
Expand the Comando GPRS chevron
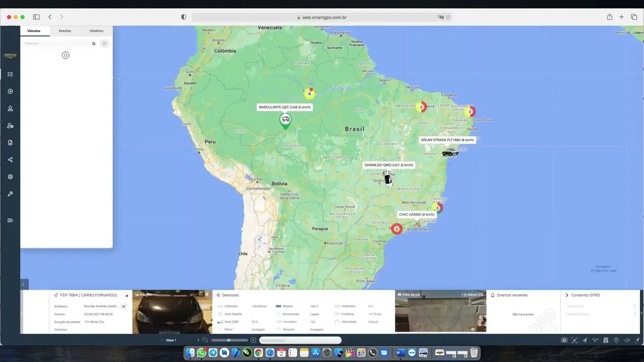pyautogui.click(x=567, y=295)
